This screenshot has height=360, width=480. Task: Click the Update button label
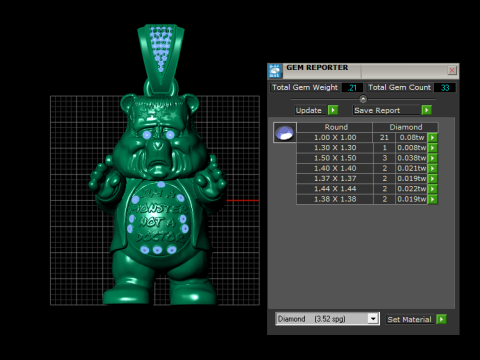tap(309, 110)
